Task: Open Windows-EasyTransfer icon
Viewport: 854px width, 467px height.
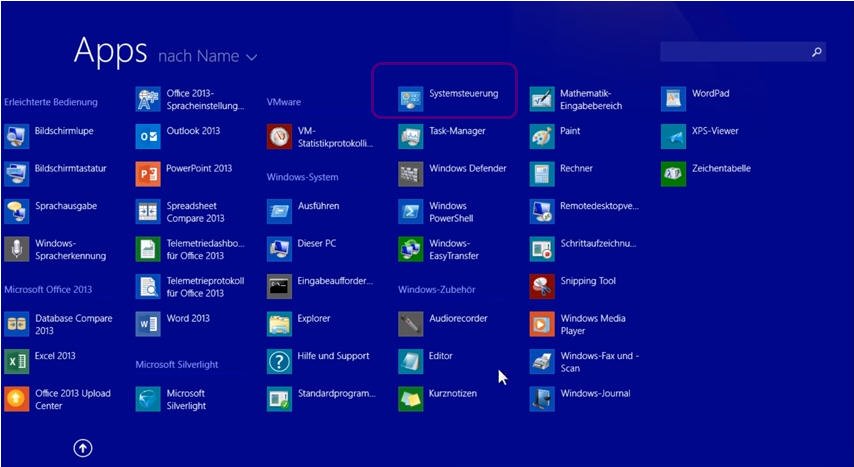Action: [x=411, y=249]
